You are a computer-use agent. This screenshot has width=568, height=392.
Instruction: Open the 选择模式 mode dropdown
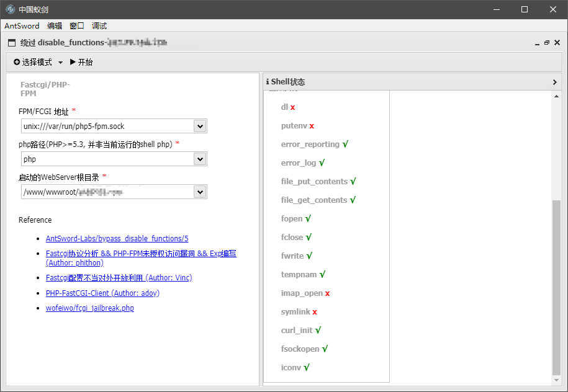point(38,62)
